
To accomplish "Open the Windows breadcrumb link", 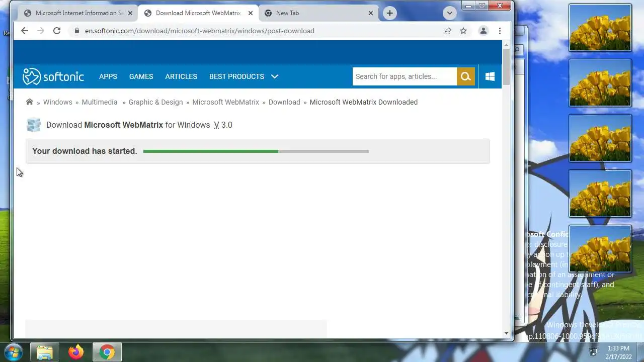I will point(57,102).
